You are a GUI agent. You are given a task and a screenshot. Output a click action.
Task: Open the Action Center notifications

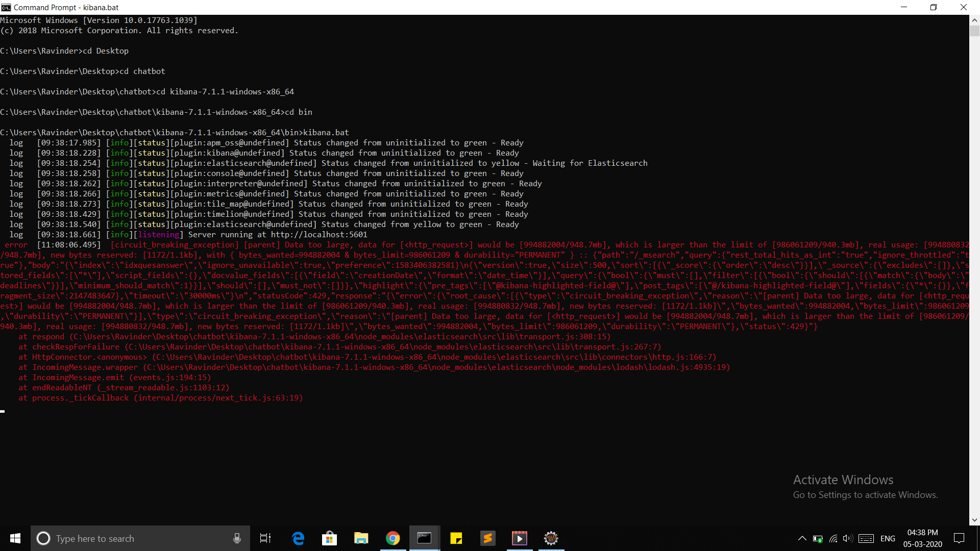click(x=959, y=538)
